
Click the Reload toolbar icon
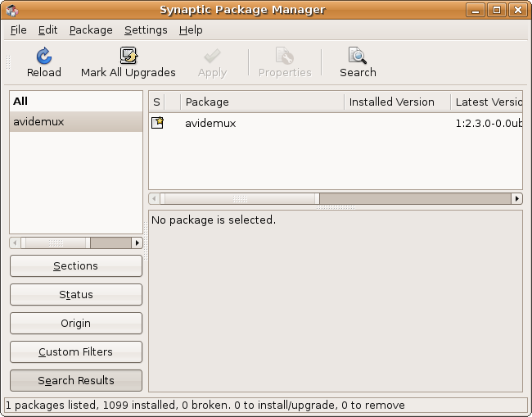pyautogui.click(x=44, y=56)
